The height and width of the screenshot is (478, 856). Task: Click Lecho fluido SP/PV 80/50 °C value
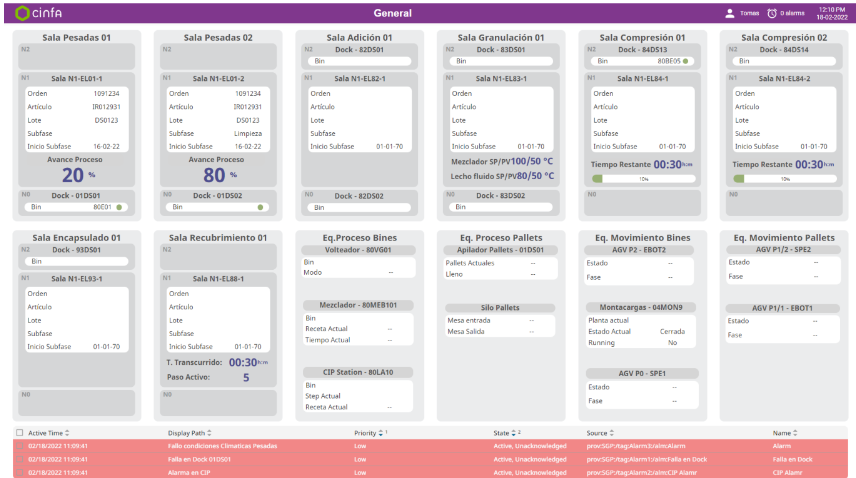coord(536,176)
